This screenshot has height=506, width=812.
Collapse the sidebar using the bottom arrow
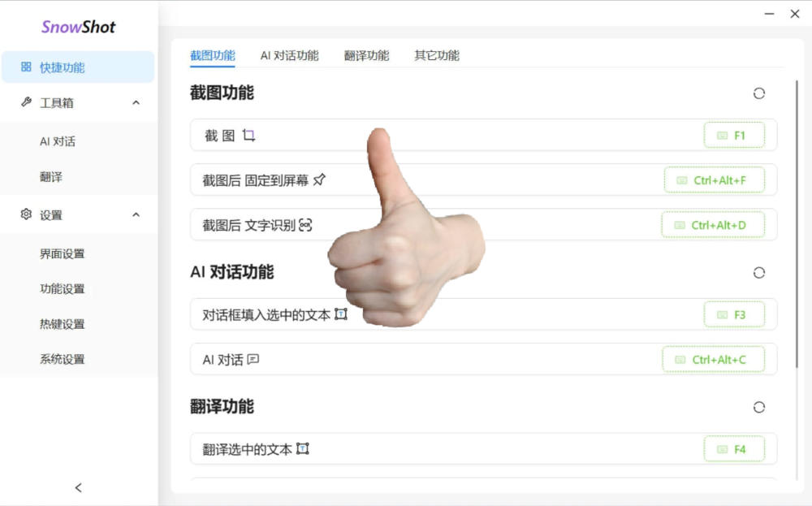pyautogui.click(x=78, y=487)
